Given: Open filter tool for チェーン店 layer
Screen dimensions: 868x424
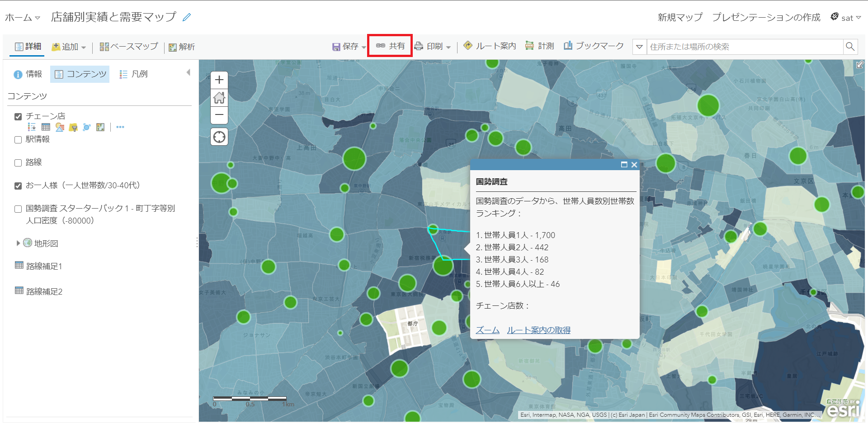Looking at the screenshot, I should coord(73,127).
